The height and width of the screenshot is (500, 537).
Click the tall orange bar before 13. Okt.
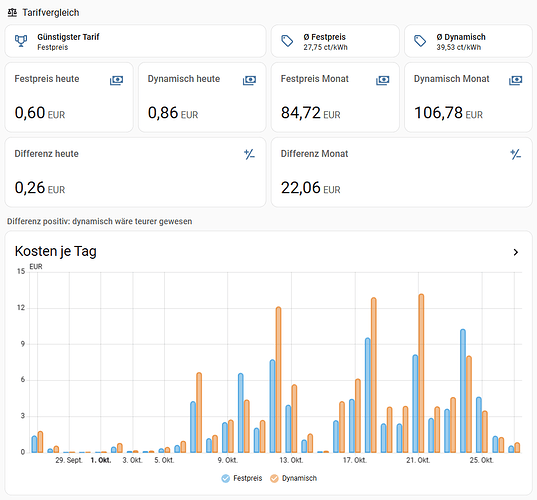point(278,380)
